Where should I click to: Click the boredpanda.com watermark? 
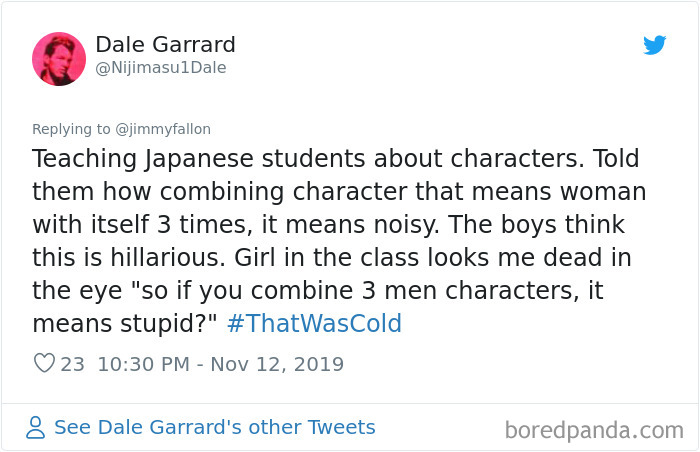(594, 431)
